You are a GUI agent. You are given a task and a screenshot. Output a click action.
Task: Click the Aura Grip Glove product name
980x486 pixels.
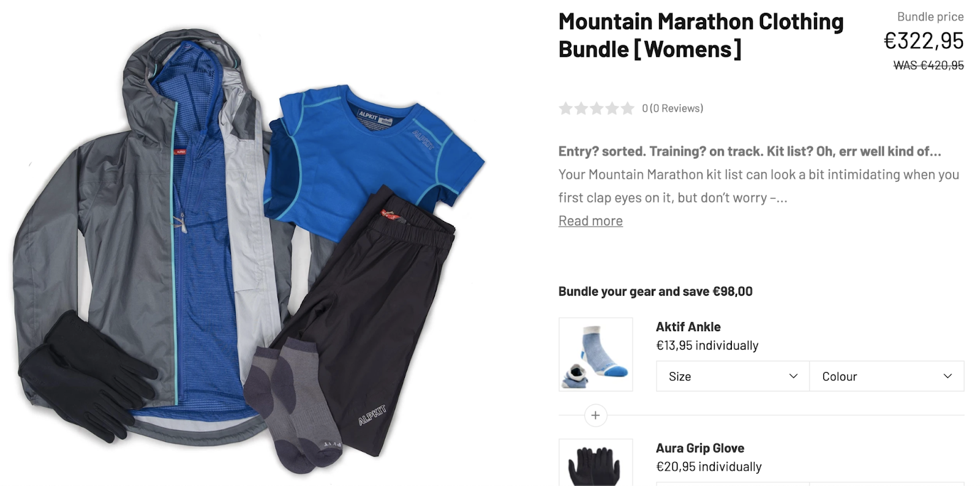tap(700, 448)
